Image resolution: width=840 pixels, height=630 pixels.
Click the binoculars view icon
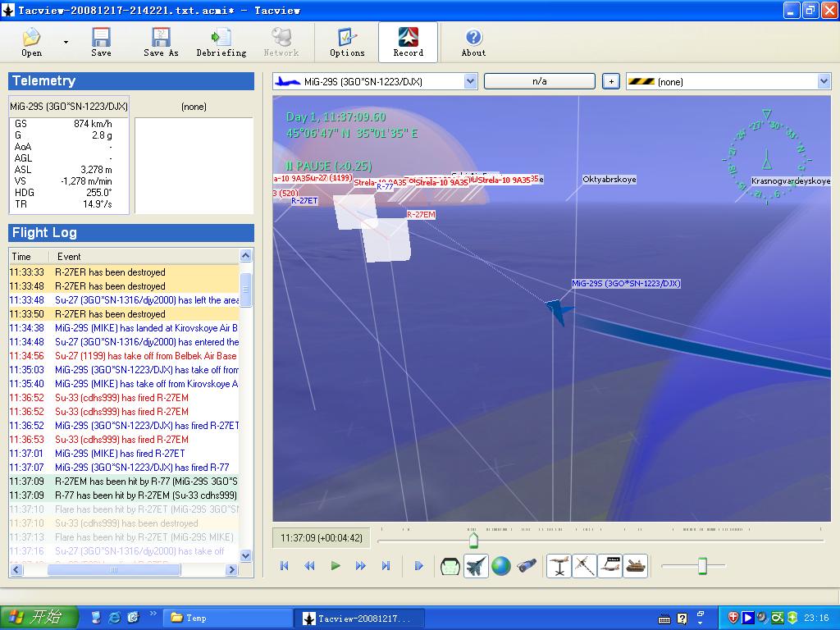point(527,566)
